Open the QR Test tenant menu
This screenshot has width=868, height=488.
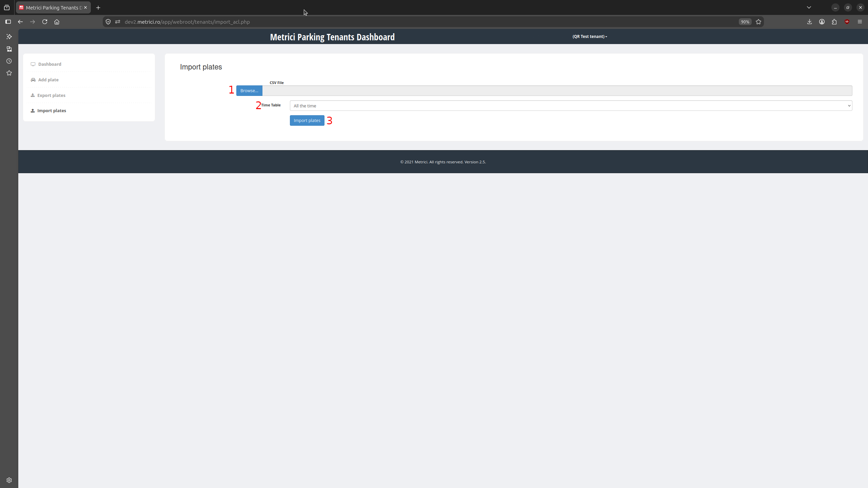(590, 37)
